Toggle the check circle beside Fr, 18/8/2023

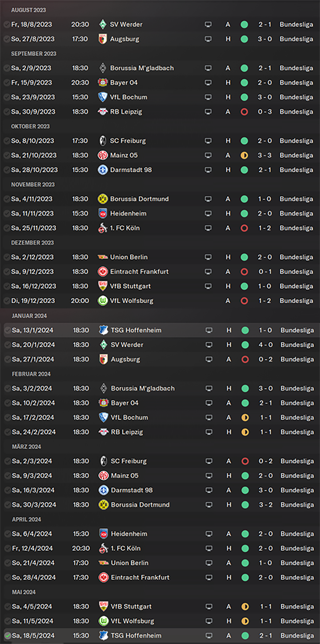[x=7, y=24]
